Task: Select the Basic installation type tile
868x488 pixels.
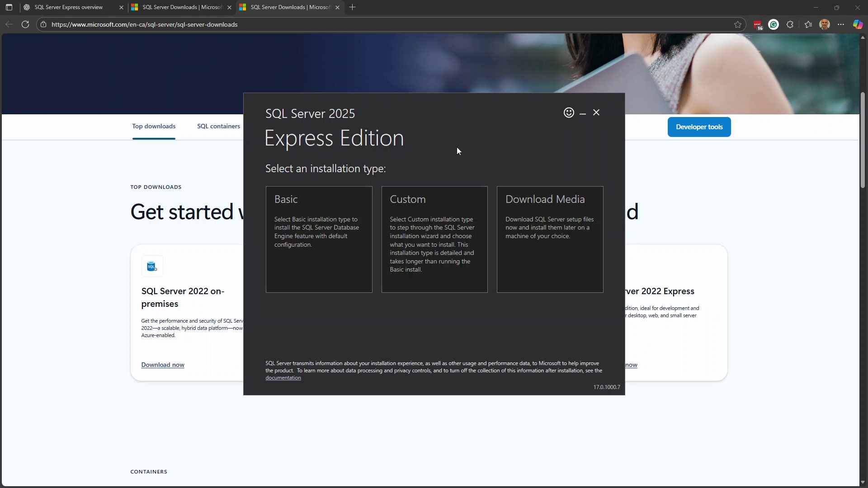Action: pyautogui.click(x=319, y=239)
